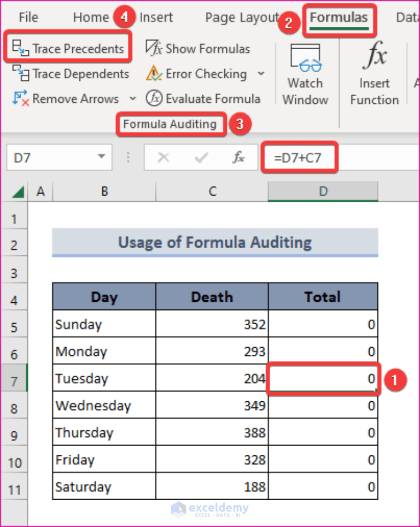Click the formula bar showing =D7+C7
This screenshot has width=420, height=527.
(x=300, y=157)
